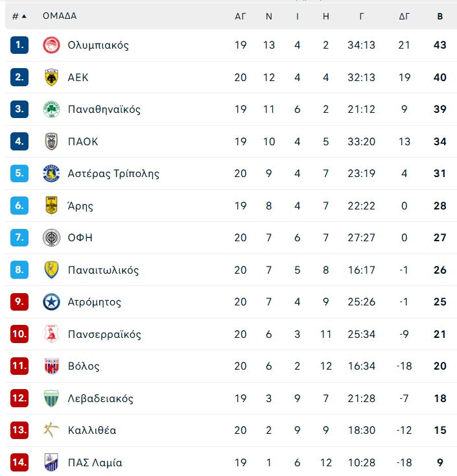Viewport: 457px width, 476px height.
Task: Open the Λεβαδειακός team link
Action: point(100,398)
